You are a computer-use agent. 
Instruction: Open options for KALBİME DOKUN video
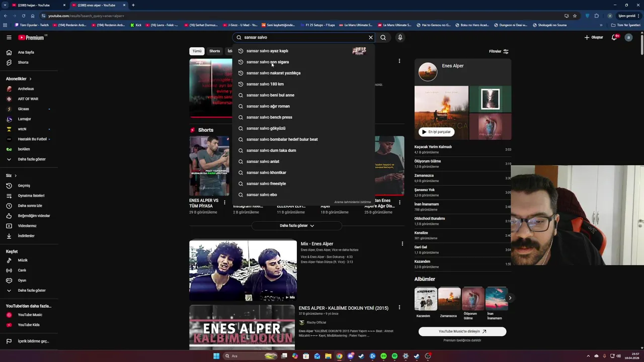[x=399, y=308]
